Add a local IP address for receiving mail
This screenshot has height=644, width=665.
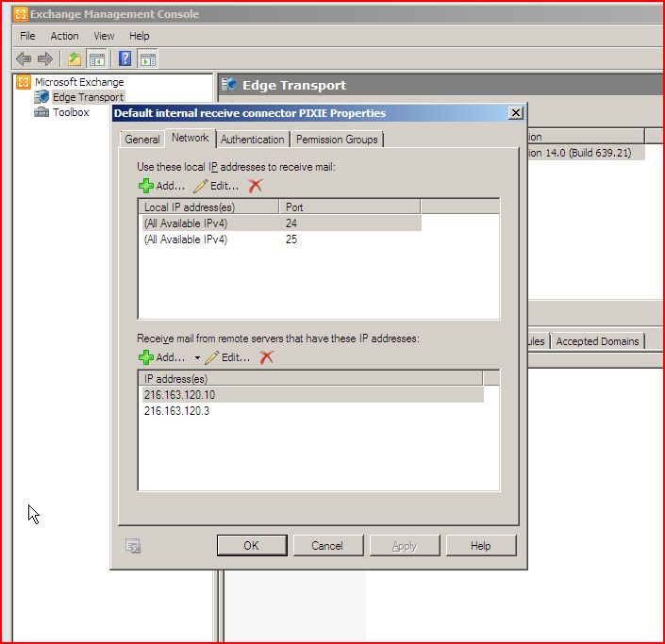(162, 186)
